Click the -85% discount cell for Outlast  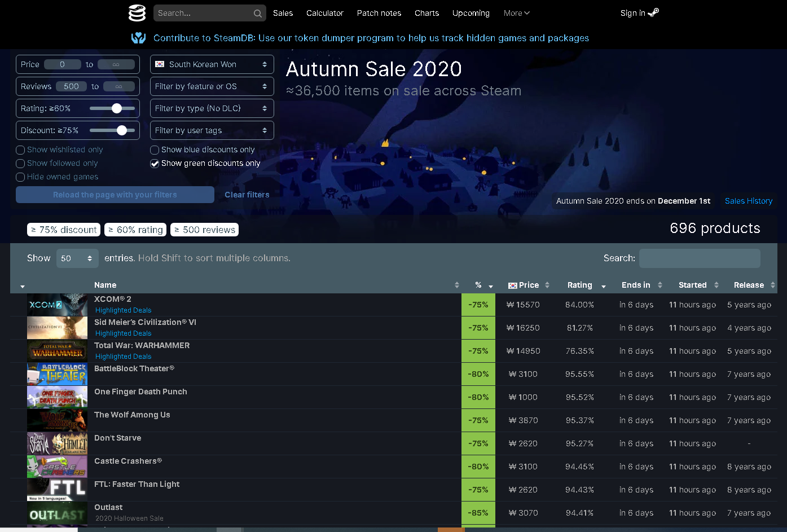(478, 513)
